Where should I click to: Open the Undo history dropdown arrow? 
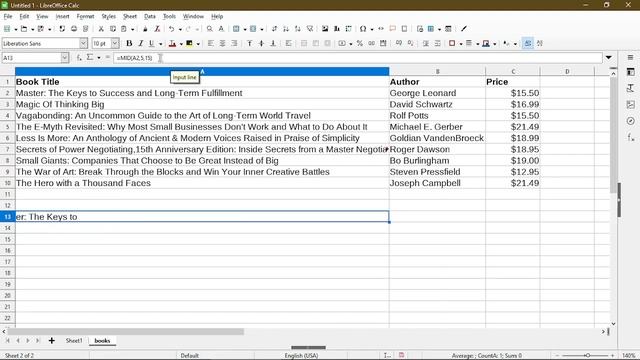pyautogui.click(x=180, y=29)
